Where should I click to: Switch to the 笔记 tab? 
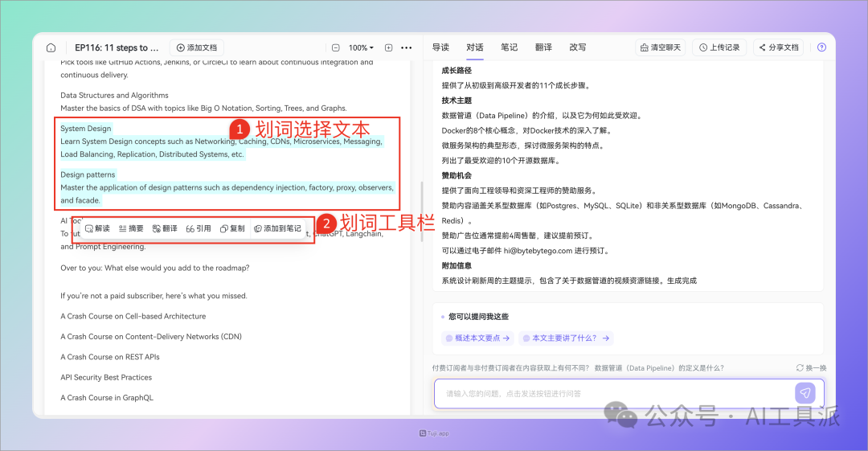510,47
